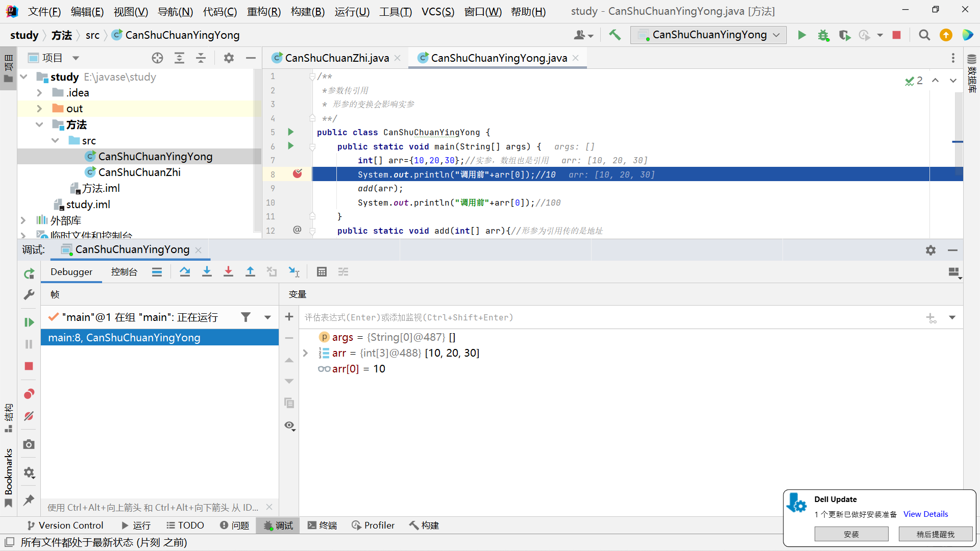Click Resume Program green icon
The height and width of the screenshot is (551, 980).
[29, 322]
